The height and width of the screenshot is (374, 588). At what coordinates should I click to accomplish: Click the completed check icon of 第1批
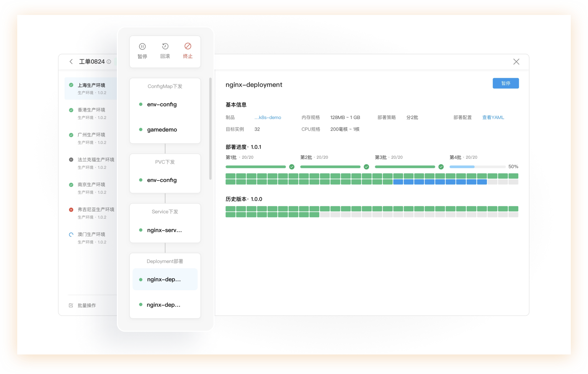click(x=292, y=167)
